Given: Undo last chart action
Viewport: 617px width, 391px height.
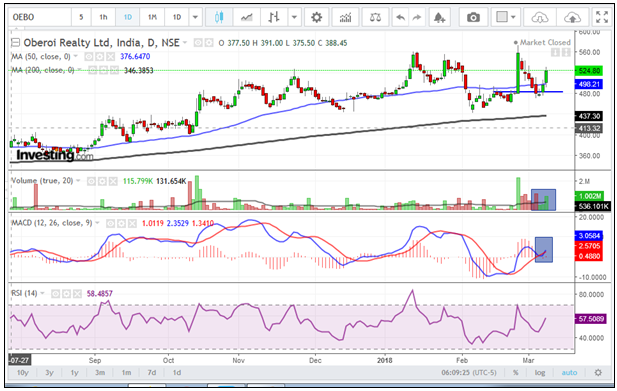Looking at the screenshot, I should coord(401,17).
